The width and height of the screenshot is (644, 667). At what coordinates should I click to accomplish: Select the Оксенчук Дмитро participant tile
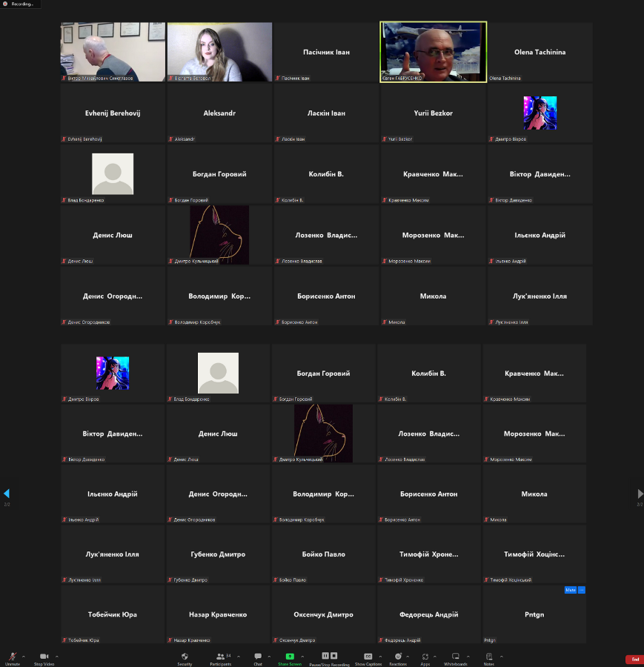(323, 614)
